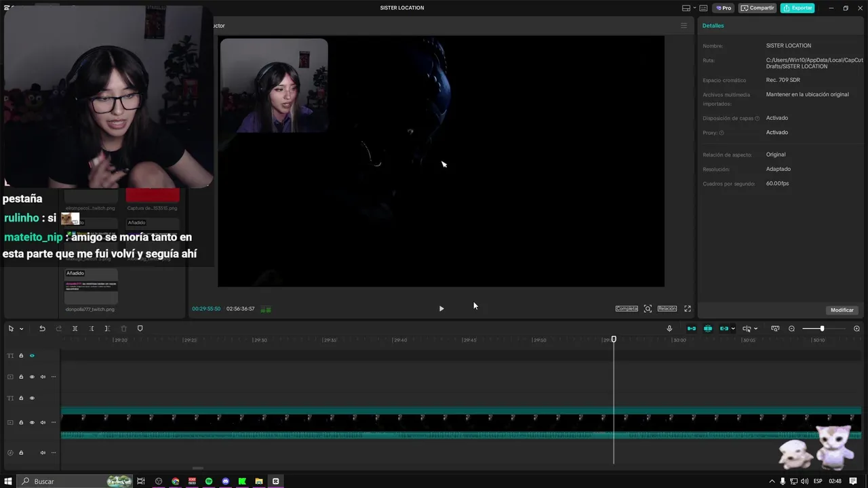Toggle auto snapping on timeline
The image size is (868, 488).
707,329
